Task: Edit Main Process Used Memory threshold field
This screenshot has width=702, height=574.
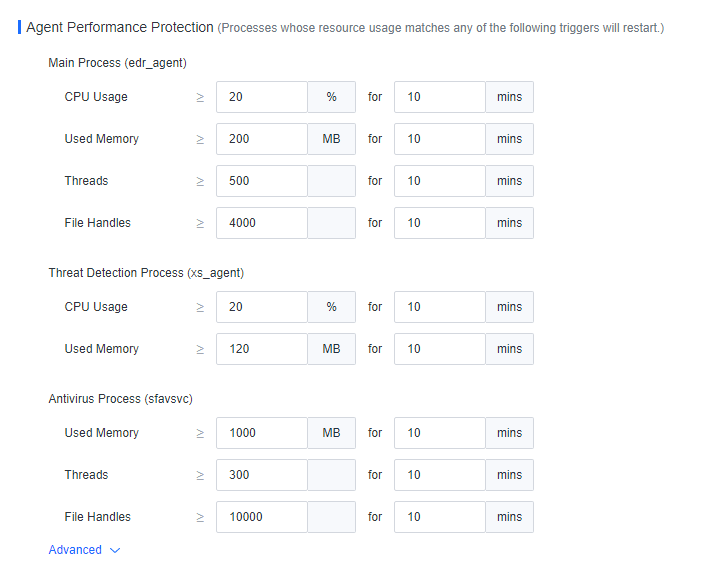Action: pyautogui.click(x=261, y=139)
